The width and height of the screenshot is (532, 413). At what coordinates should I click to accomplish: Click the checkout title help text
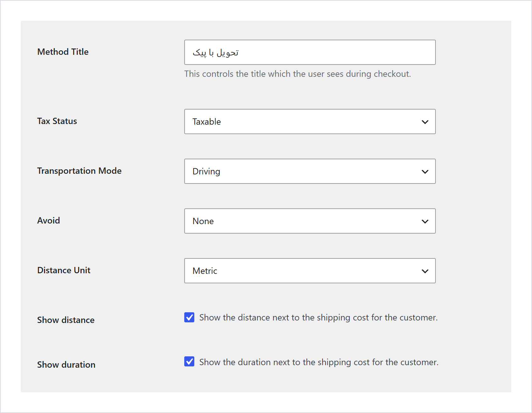click(x=297, y=74)
